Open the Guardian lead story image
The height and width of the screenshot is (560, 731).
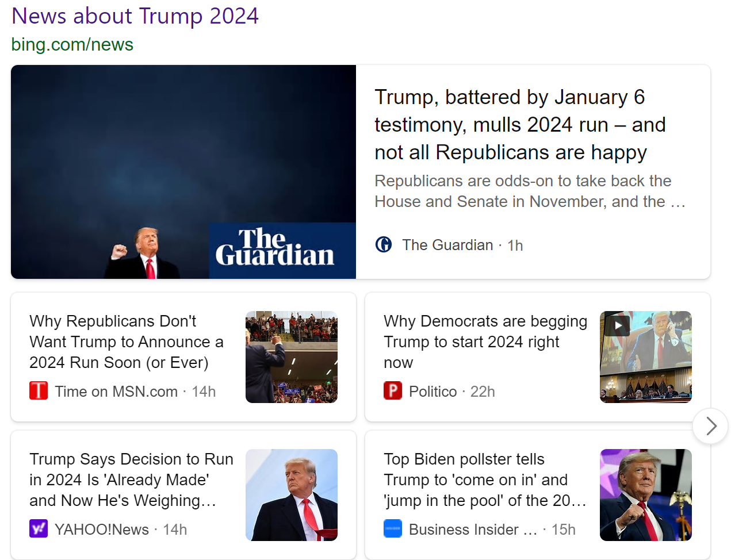(183, 172)
